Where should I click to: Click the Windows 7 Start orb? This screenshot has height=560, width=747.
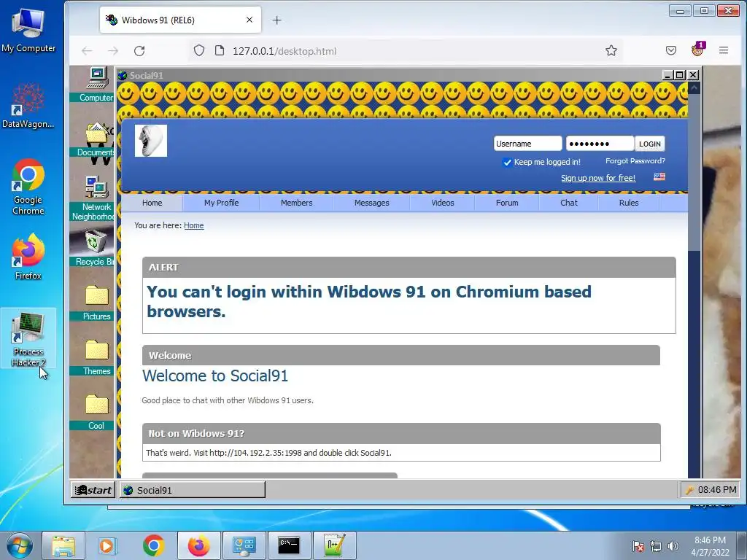coord(20,545)
